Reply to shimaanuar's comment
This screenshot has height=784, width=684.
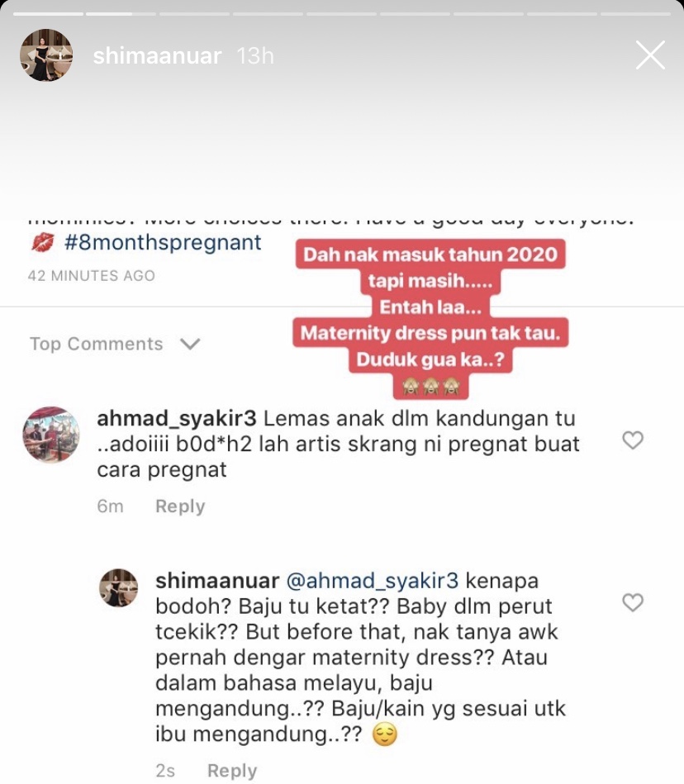pos(232,771)
